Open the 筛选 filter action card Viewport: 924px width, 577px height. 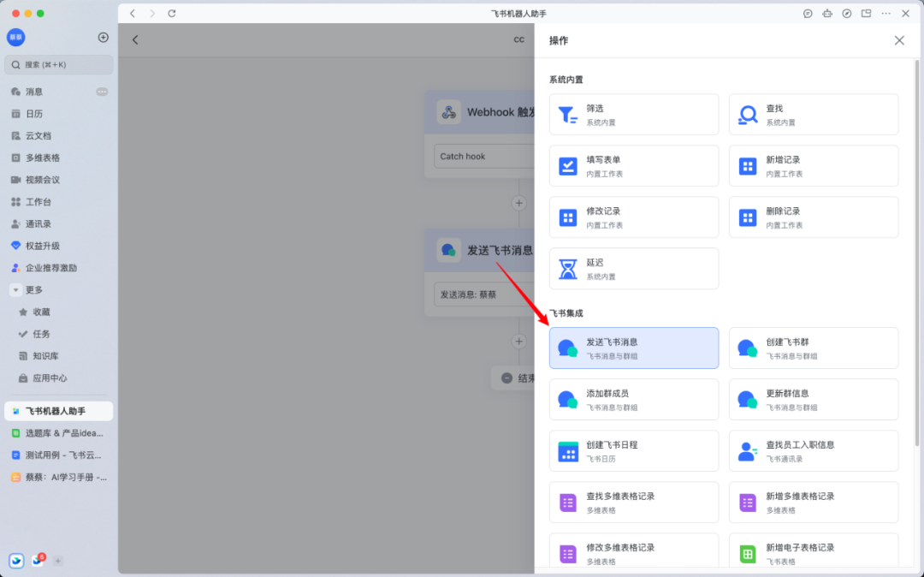633,115
